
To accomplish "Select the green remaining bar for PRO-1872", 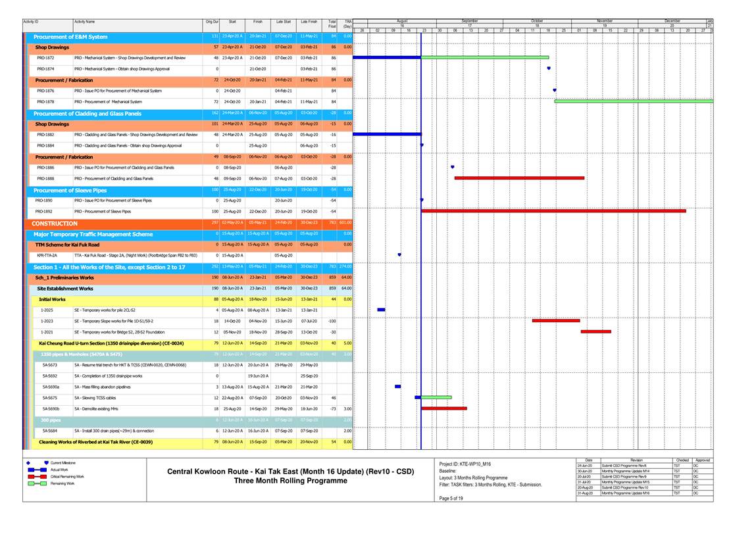I will point(484,58).
